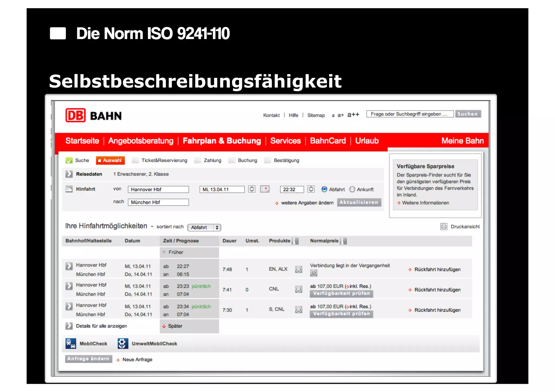
Task: Go to the Buchung step
Action: pyautogui.click(x=247, y=160)
